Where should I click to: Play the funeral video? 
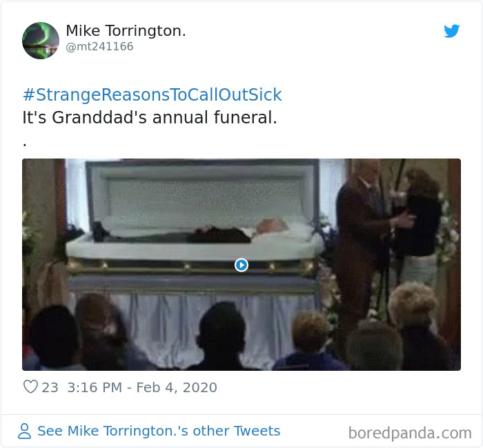(241, 265)
